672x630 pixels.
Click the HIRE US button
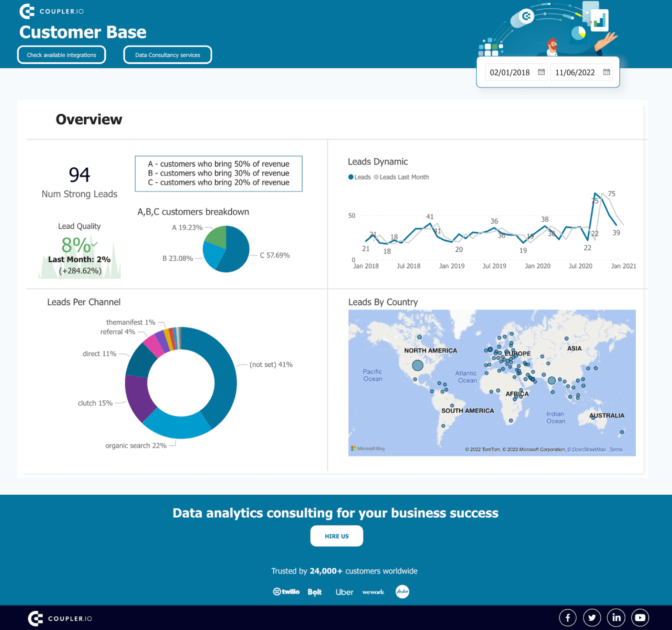click(336, 536)
